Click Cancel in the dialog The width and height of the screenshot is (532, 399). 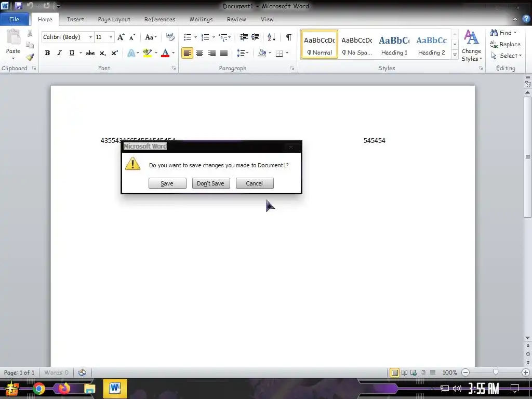[x=255, y=183]
